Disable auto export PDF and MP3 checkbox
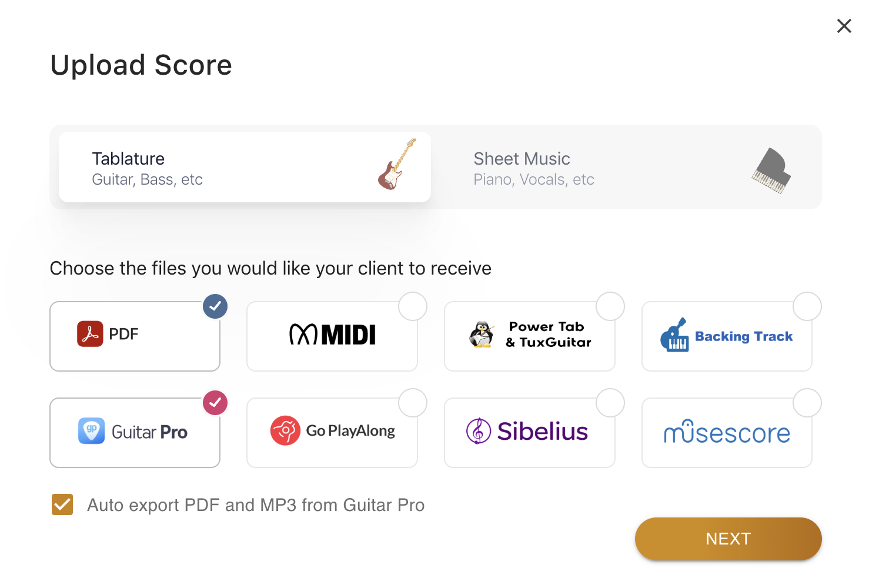Image resolution: width=869 pixels, height=588 pixels. (62, 505)
